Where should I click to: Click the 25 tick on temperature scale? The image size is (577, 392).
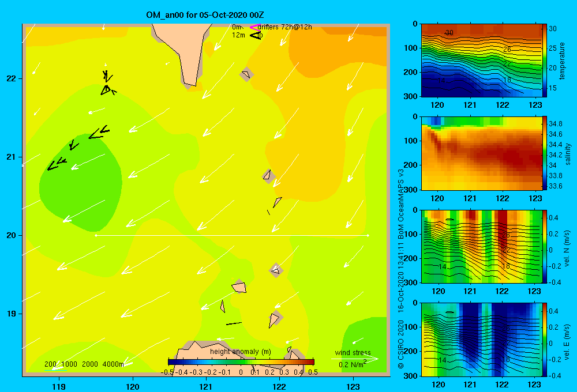click(553, 48)
